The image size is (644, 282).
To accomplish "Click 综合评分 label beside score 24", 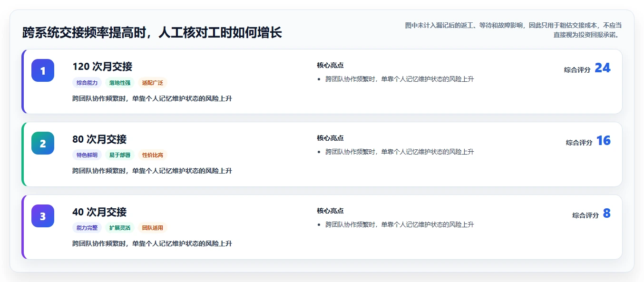I will point(577,70).
